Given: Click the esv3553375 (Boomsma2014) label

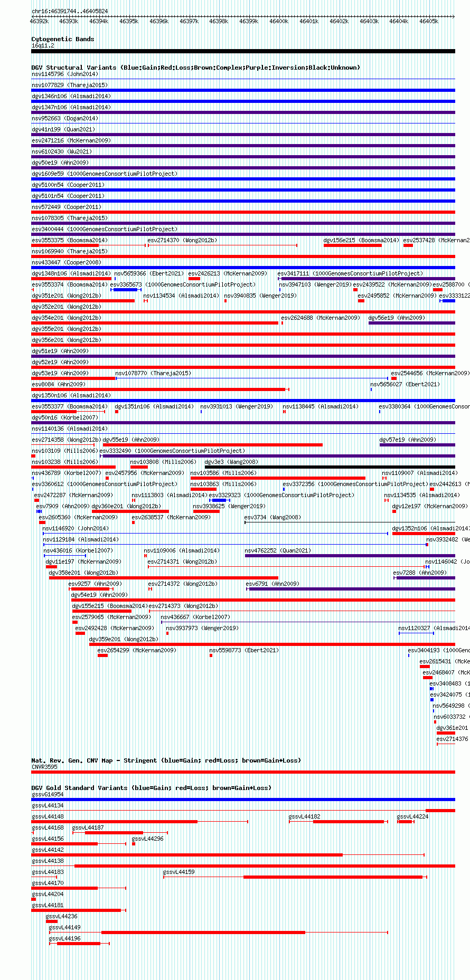Looking at the screenshot, I should tap(70, 240).
